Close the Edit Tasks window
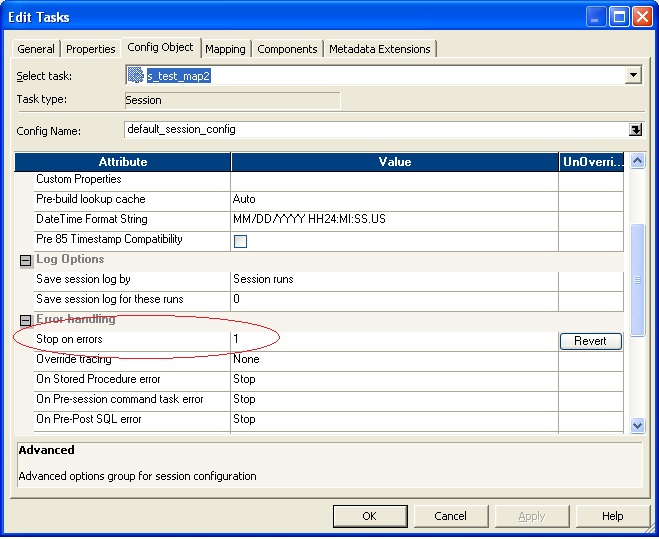The width and height of the screenshot is (659, 539). coord(642,17)
